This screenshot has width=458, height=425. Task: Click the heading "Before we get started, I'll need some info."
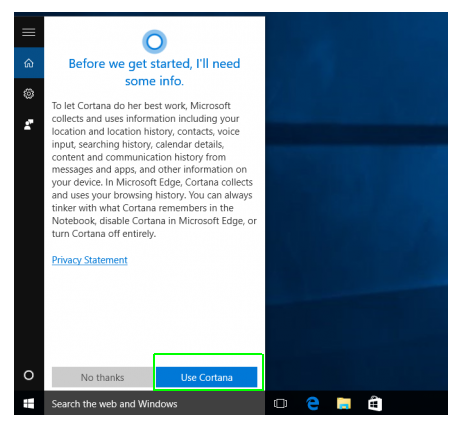pyautogui.click(x=154, y=72)
